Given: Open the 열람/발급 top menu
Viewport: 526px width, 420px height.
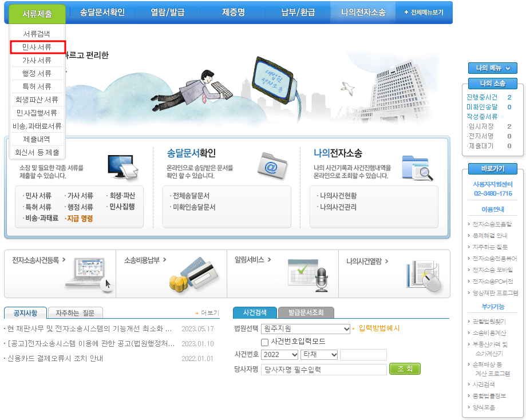Looking at the screenshot, I should tap(167, 13).
